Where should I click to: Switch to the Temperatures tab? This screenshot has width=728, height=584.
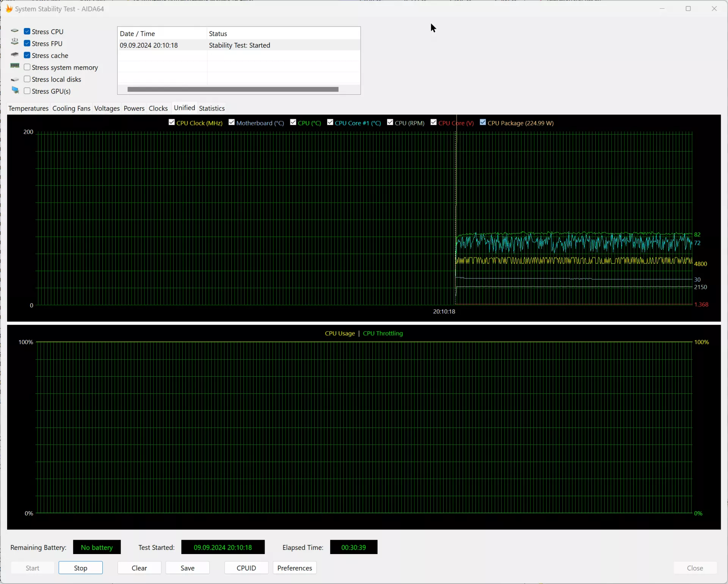point(28,108)
